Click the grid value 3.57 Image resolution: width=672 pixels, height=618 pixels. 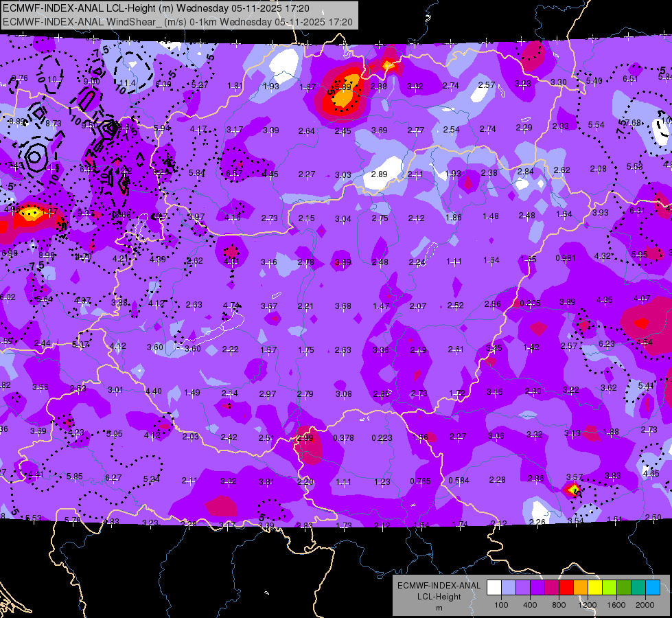(x=575, y=477)
